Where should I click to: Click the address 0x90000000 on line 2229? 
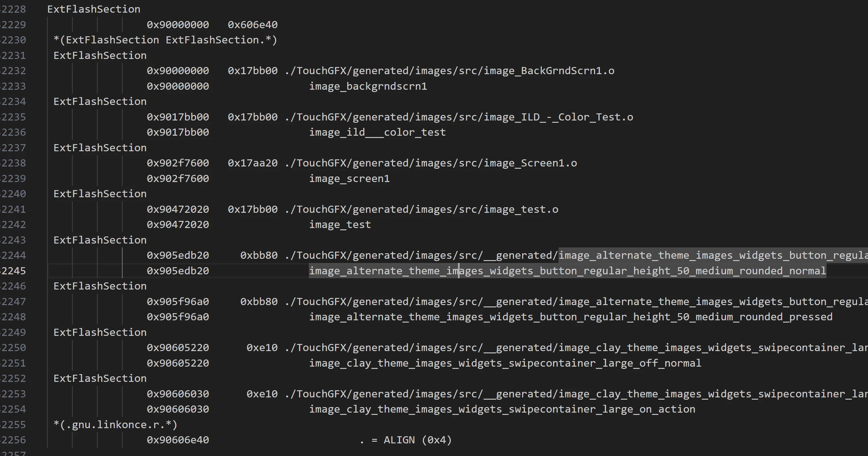(178, 25)
